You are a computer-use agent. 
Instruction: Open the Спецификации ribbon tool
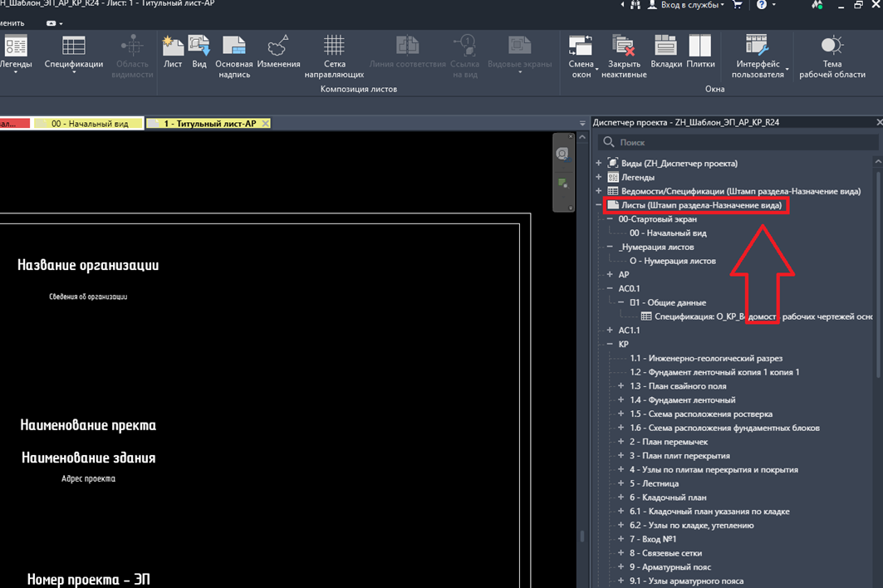pyautogui.click(x=74, y=52)
